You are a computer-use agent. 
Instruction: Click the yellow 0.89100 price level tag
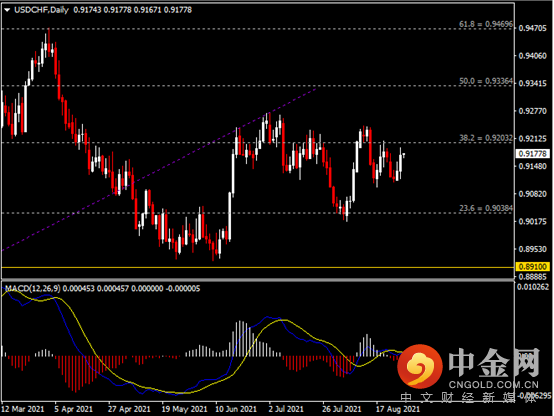coord(533,266)
